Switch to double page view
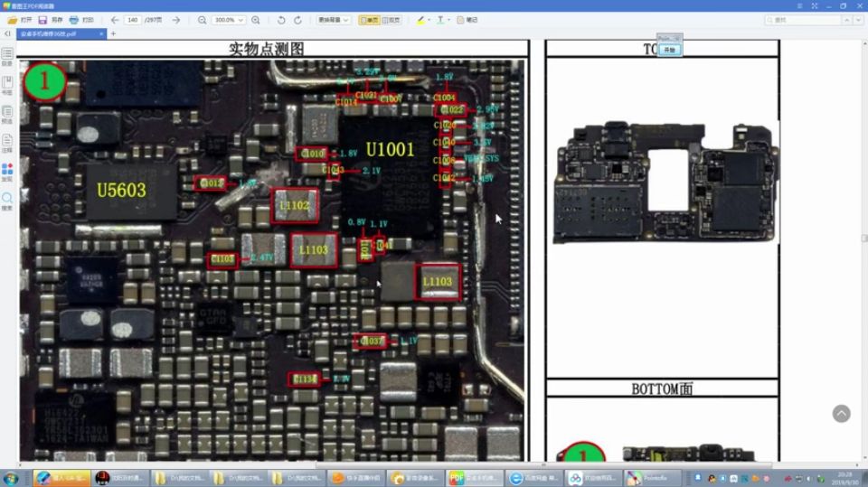 [x=392, y=20]
